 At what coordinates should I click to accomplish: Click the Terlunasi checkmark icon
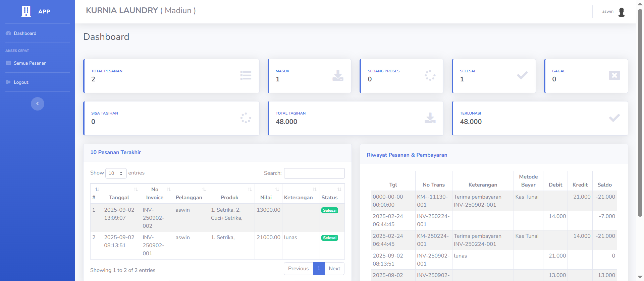(x=614, y=118)
